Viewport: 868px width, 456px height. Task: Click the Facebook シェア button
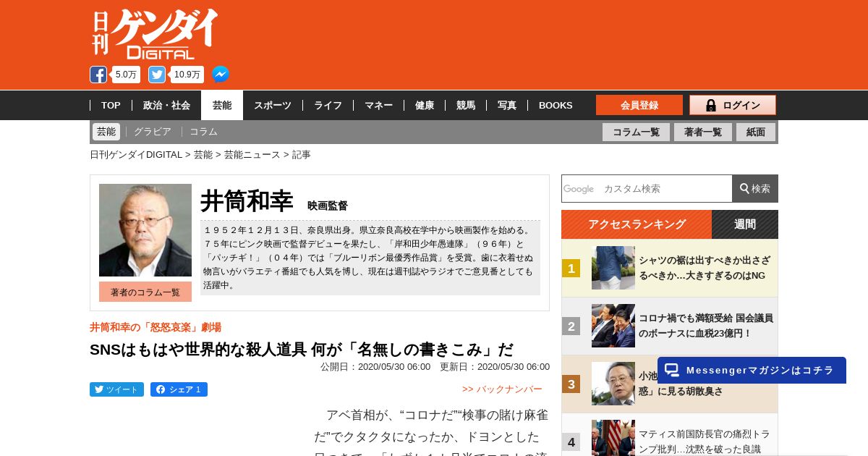pyautogui.click(x=179, y=389)
